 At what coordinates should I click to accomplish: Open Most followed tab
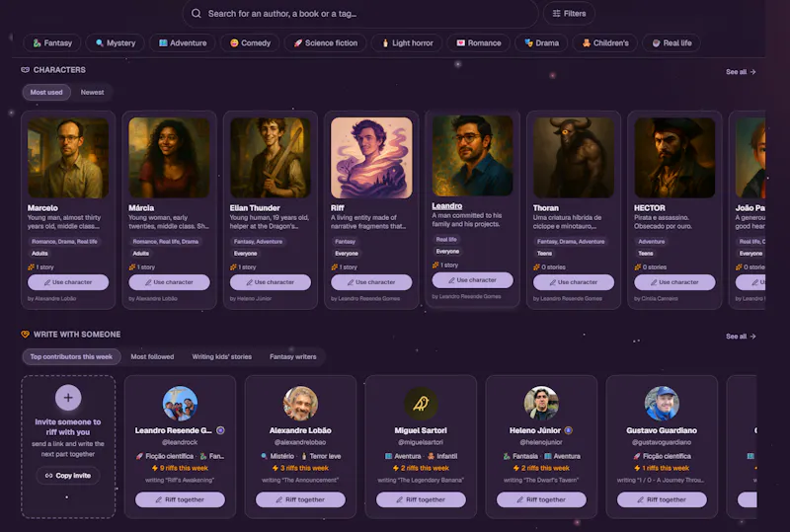click(x=152, y=356)
